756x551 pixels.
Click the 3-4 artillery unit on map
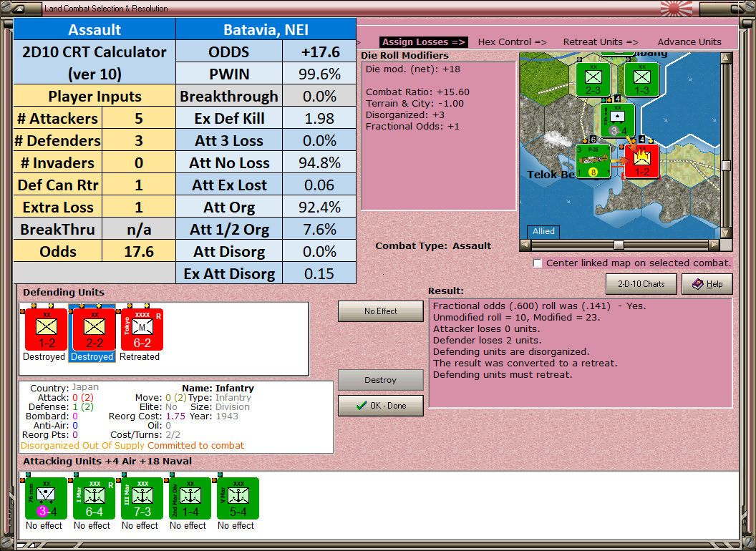coord(618,120)
